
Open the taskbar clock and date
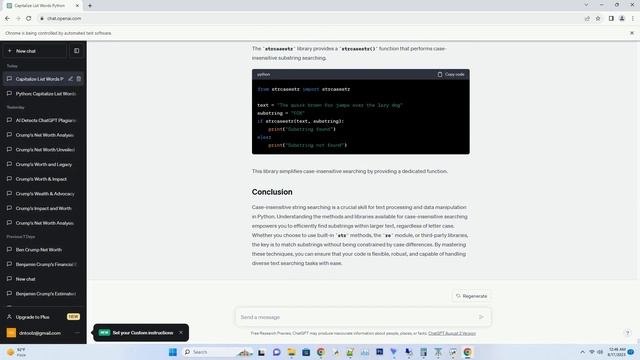(617, 352)
